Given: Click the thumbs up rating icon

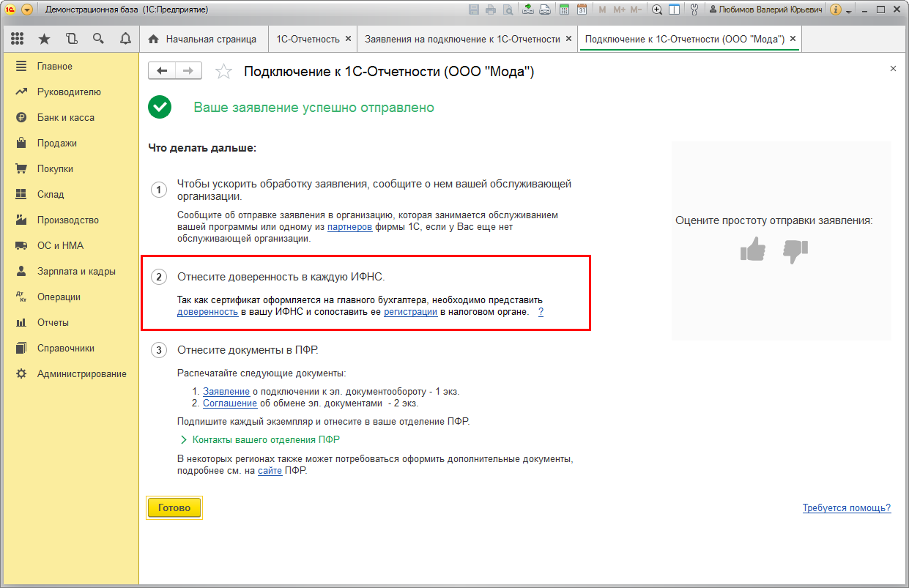Looking at the screenshot, I should (752, 250).
